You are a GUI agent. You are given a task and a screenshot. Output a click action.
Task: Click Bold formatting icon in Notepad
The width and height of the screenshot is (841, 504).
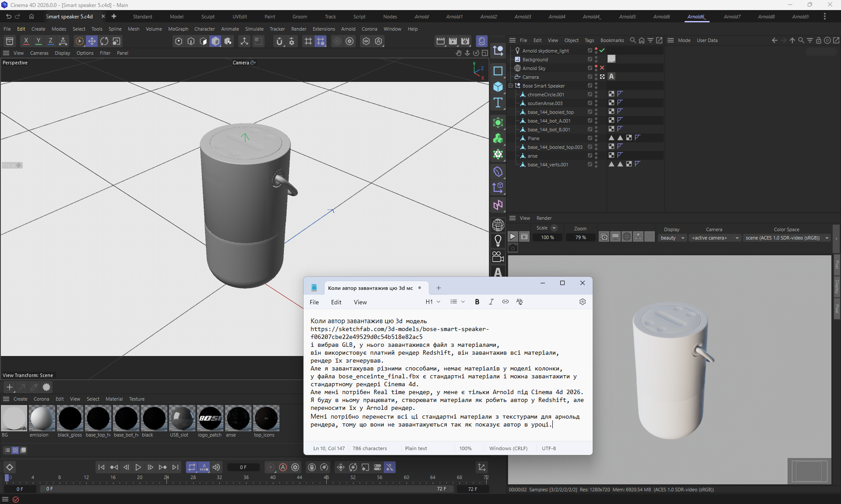(x=477, y=302)
